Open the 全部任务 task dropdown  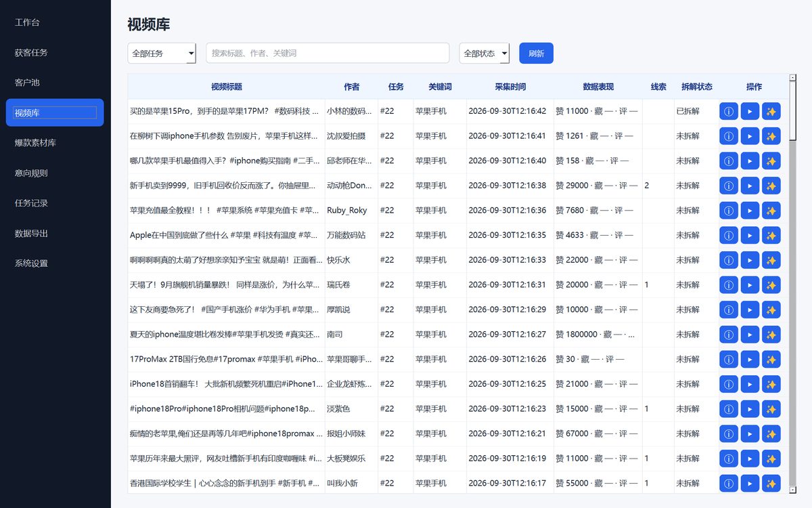click(x=162, y=53)
